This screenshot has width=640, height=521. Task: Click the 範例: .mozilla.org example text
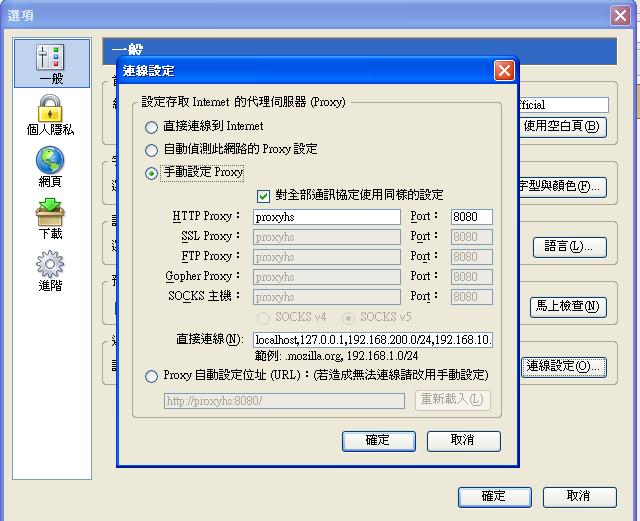(x=337, y=356)
